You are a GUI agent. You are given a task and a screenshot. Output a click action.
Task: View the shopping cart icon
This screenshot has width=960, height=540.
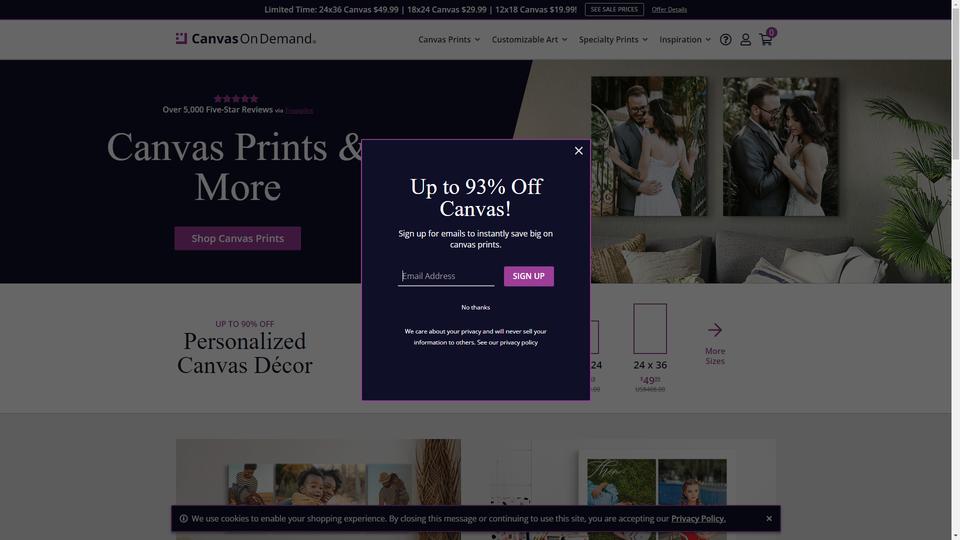point(766,39)
